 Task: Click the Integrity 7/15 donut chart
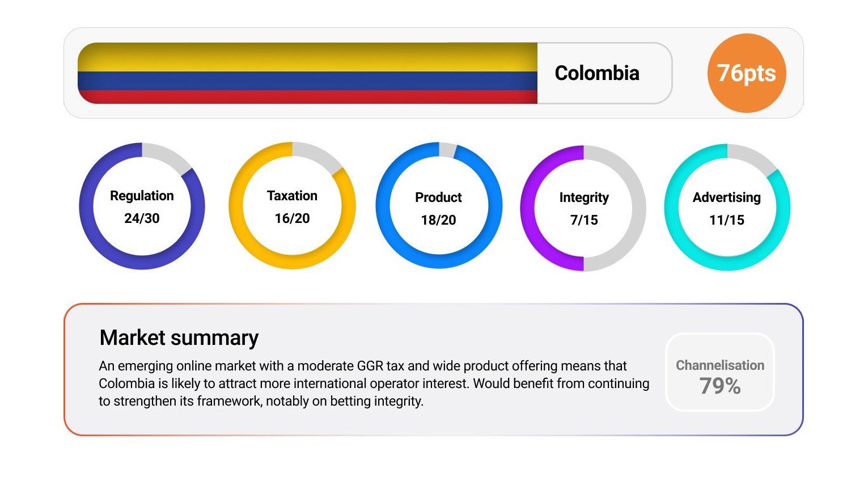coord(583,208)
